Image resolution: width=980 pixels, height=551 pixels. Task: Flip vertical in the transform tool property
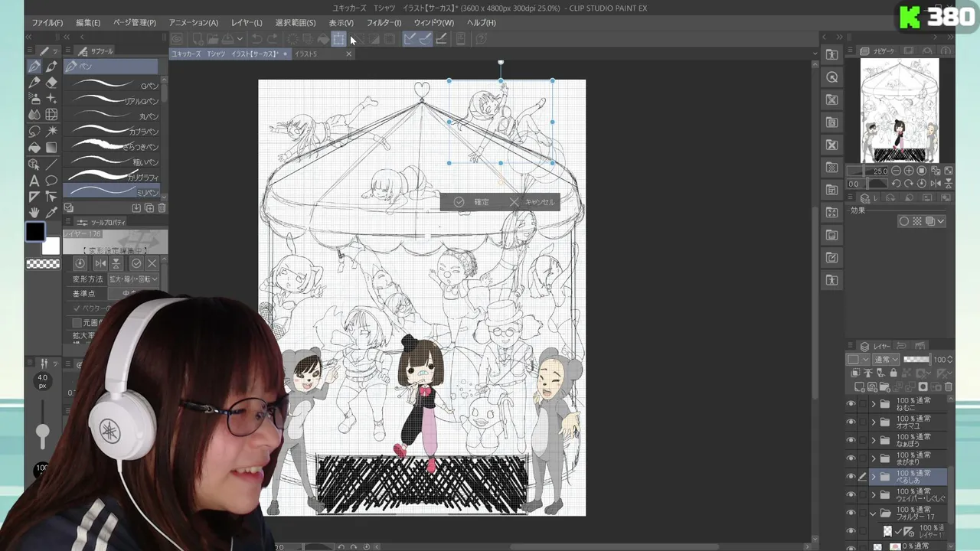coord(116,263)
